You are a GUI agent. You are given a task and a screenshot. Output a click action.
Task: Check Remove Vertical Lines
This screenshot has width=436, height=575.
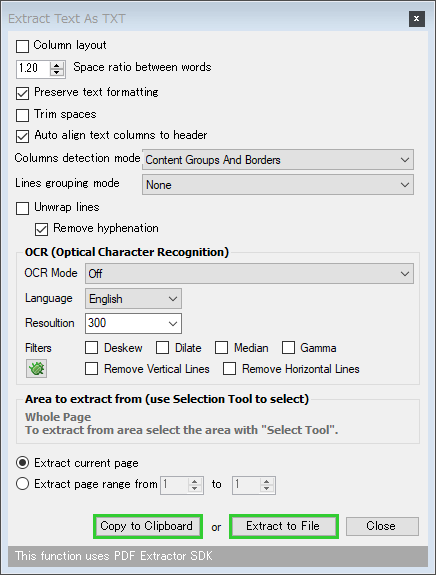point(91,369)
